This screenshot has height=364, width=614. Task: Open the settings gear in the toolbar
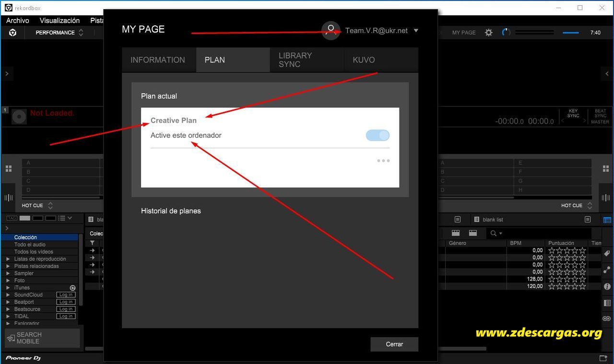point(488,33)
